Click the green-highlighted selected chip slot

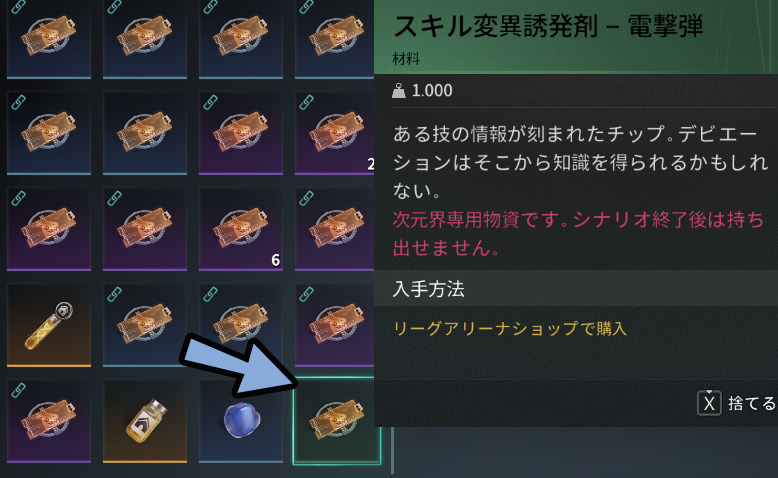337,421
